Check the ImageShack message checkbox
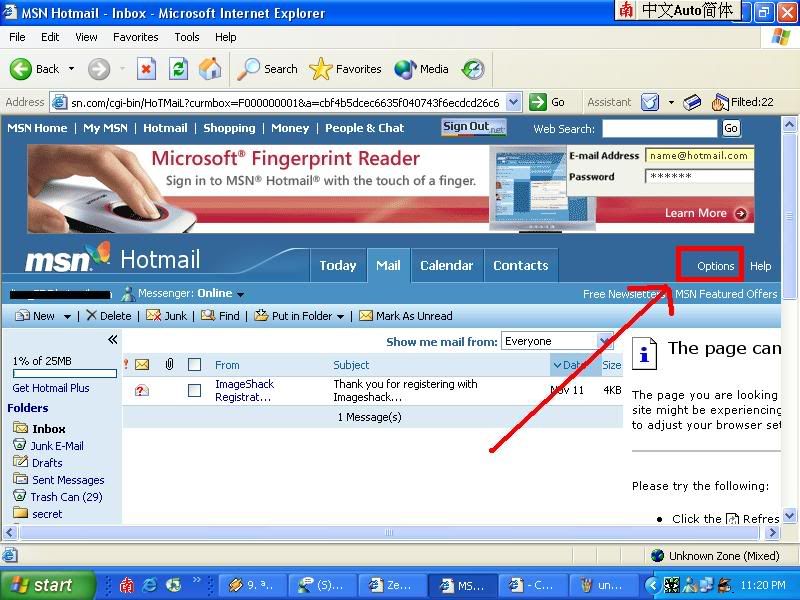This screenshot has height=600, width=800. coord(194,391)
